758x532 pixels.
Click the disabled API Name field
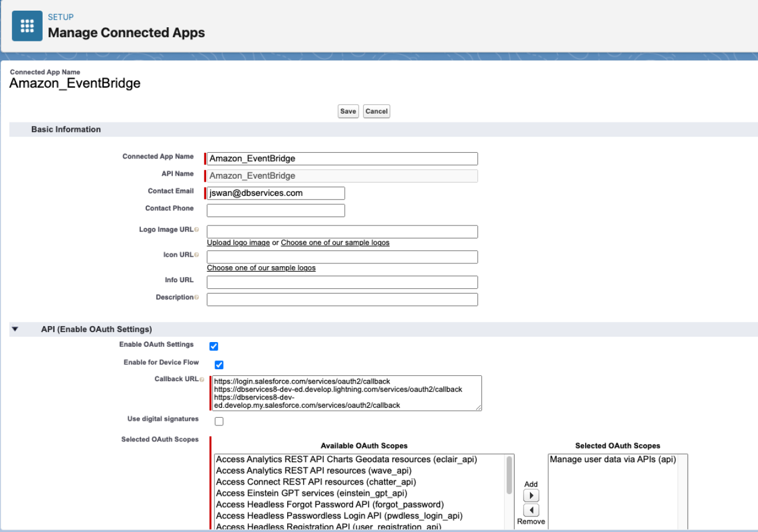click(342, 176)
